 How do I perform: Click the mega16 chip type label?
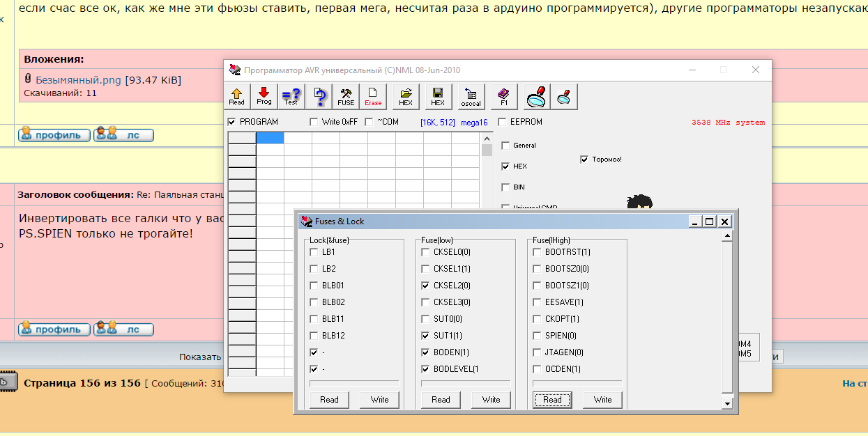click(x=474, y=123)
